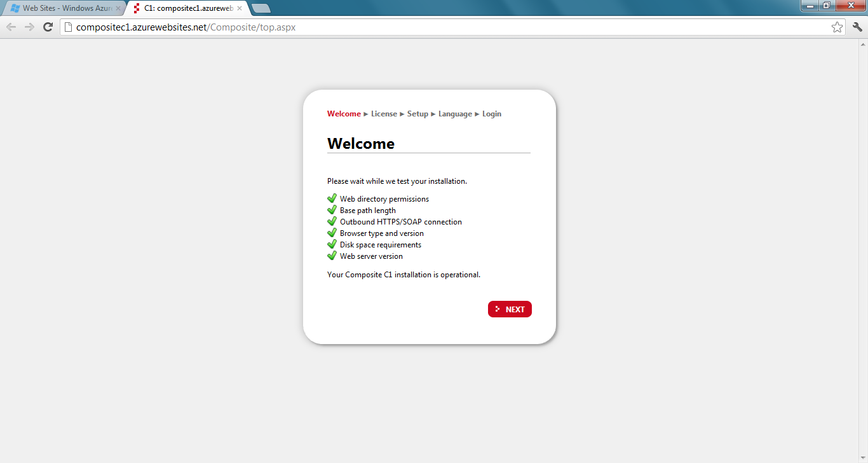Screen dimensions: 868x463
Task: Bookmark this page with the star icon
Action: pyautogui.click(x=837, y=27)
